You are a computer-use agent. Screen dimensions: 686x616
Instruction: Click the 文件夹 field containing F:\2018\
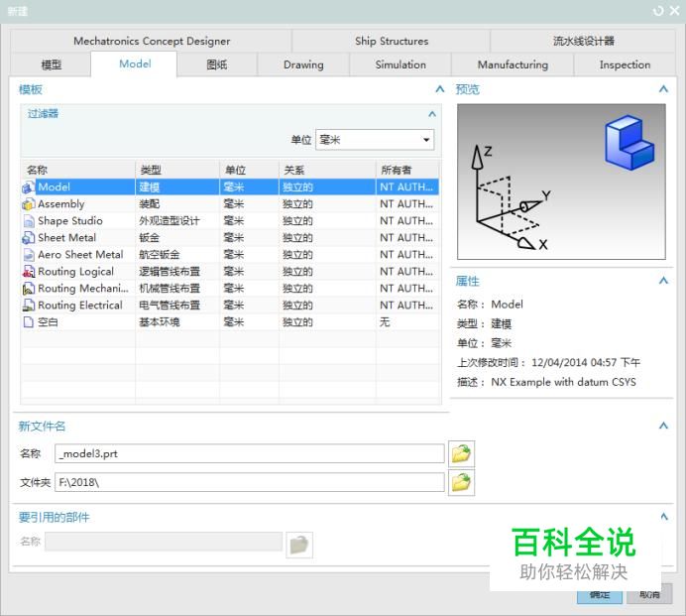(250, 482)
